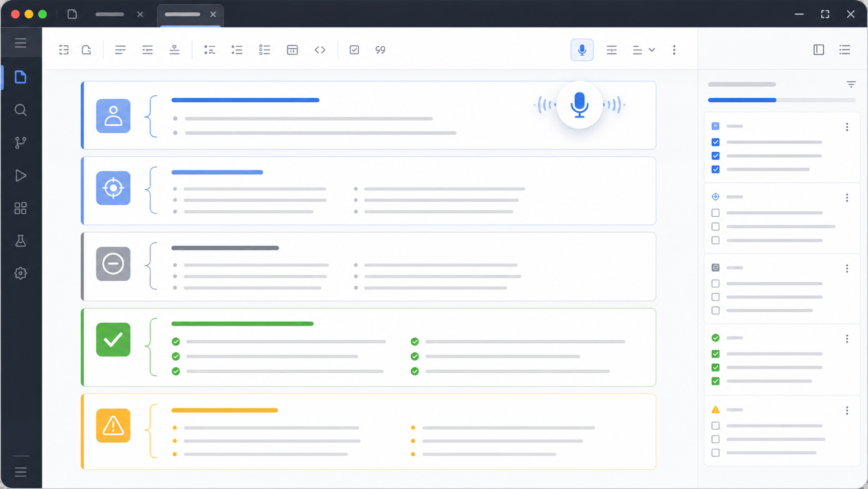Image resolution: width=868 pixels, height=489 pixels.
Task: Insert an indented bullet list from toolbar
Action: tap(210, 50)
